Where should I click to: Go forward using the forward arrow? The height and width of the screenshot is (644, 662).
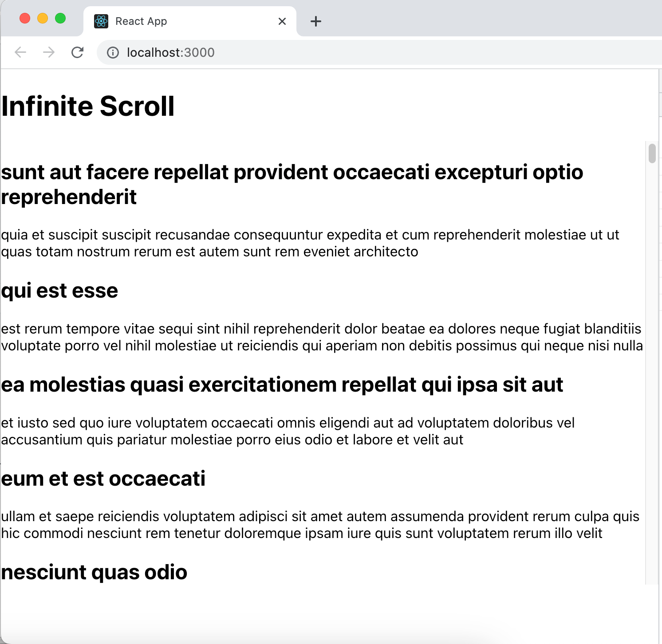point(49,52)
